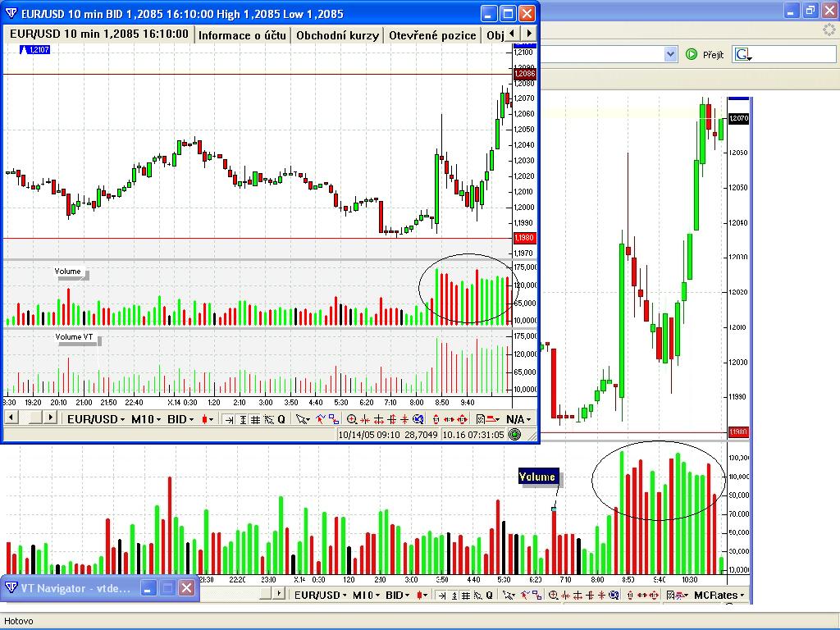Viewport: 840px width, 630px height.
Task: Open the BID price type dropdown in front window
Action: tap(180, 419)
